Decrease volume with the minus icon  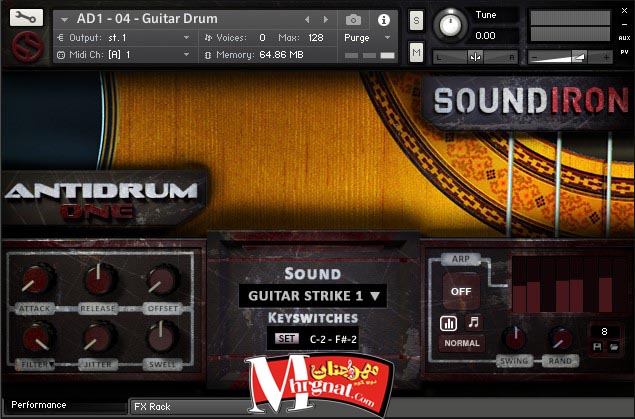tap(535, 57)
